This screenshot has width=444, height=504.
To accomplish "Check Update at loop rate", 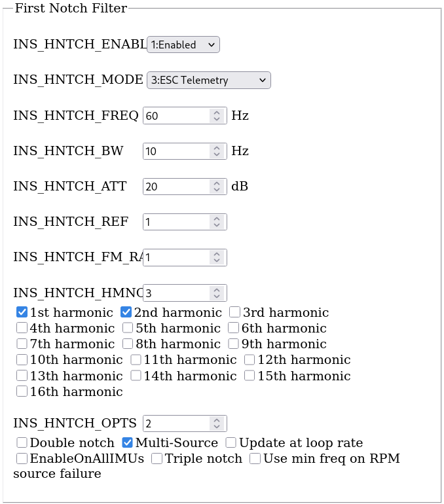I will [231, 442].
